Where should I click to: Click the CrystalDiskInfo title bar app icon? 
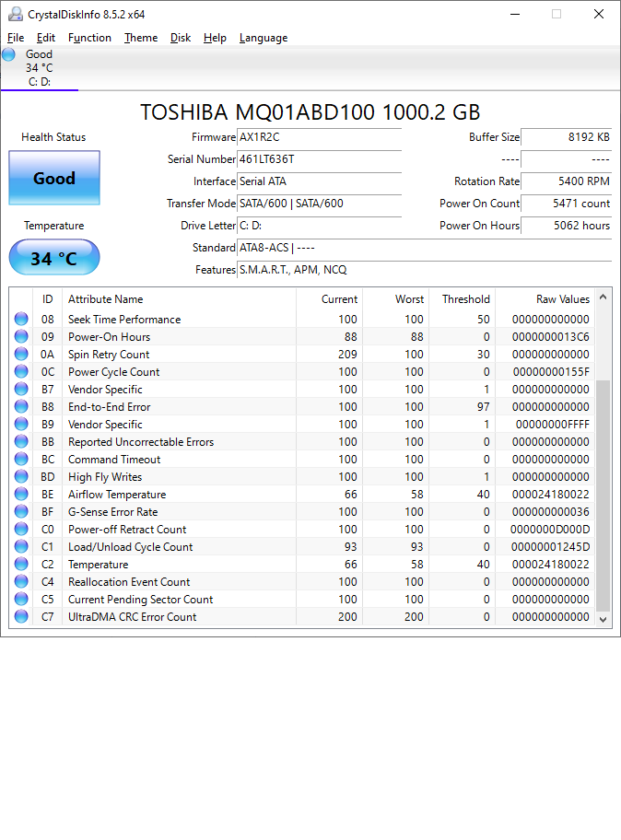[15, 14]
